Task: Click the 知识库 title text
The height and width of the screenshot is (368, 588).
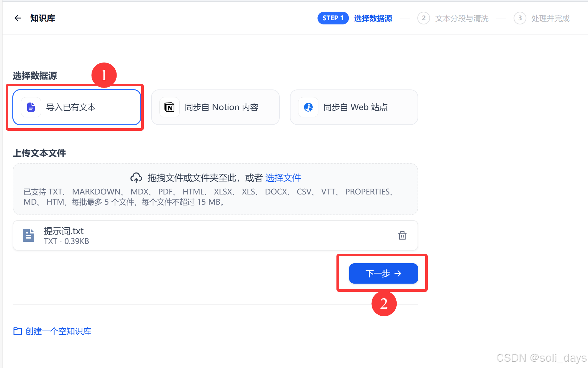Action: tap(42, 18)
